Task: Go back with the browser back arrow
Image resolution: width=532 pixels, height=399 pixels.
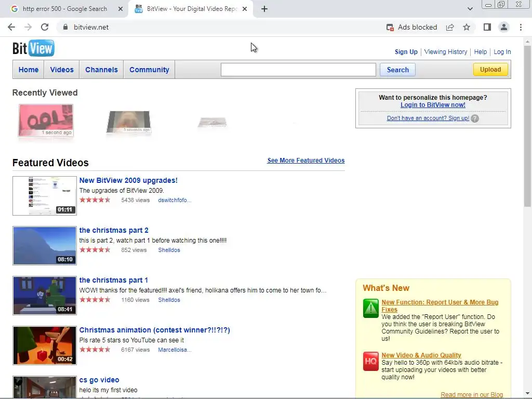Action: click(11, 27)
